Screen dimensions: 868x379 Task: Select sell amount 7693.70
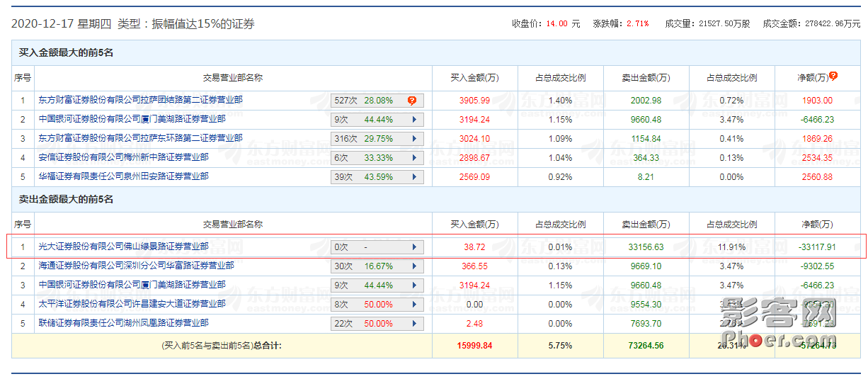coord(646,324)
